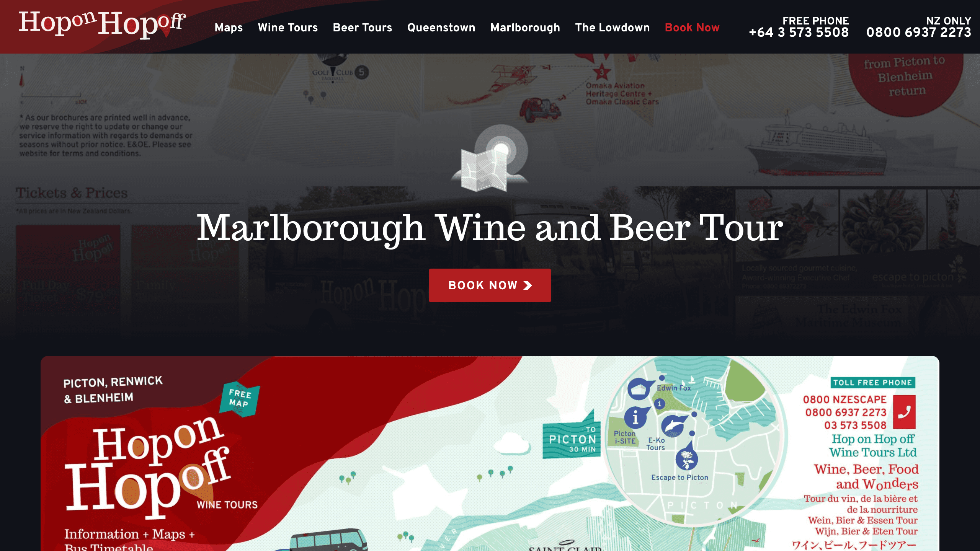Screen dimensions: 980x551
Task: Click the red phone icon on brochure
Action: (904, 412)
